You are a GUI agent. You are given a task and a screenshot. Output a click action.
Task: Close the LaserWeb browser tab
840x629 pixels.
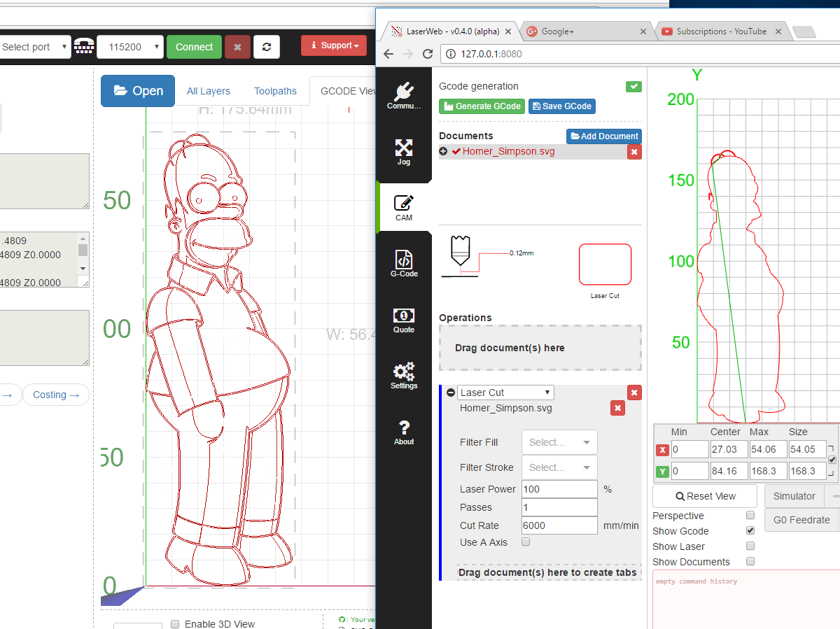pyautogui.click(x=508, y=31)
